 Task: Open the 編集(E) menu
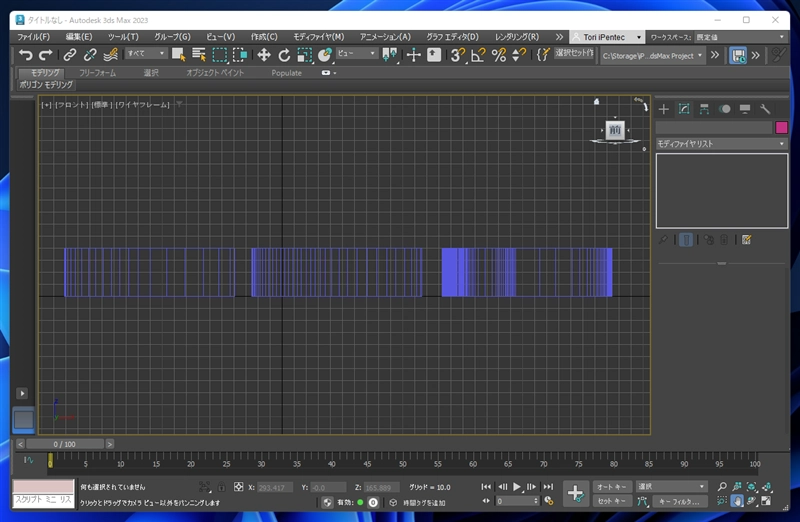coord(79,37)
